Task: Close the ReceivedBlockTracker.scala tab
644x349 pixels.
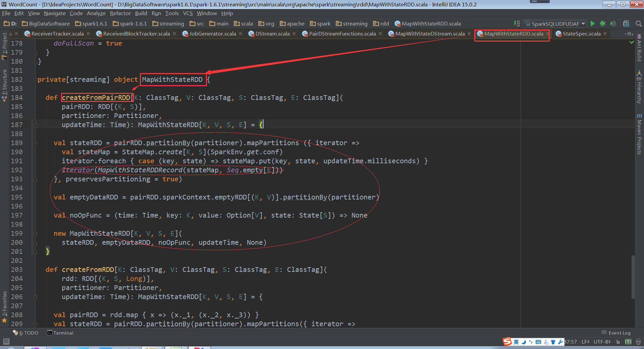Action: 174,34
